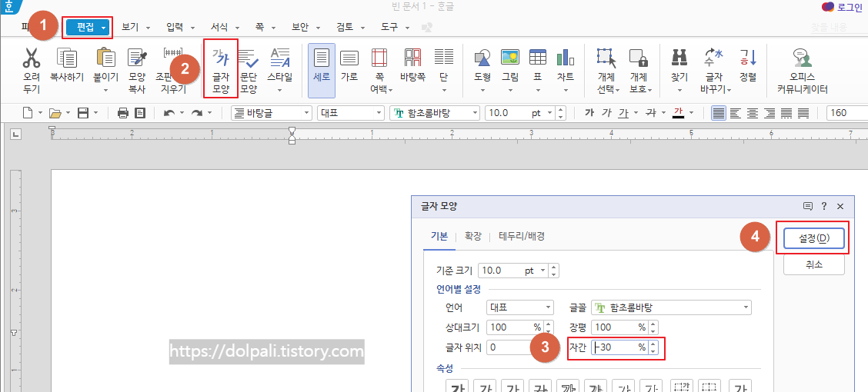The width and height of the screenshot is (868, 392).
Task: Switch to the 테두리/배경 tab
Action: (522, 236)
